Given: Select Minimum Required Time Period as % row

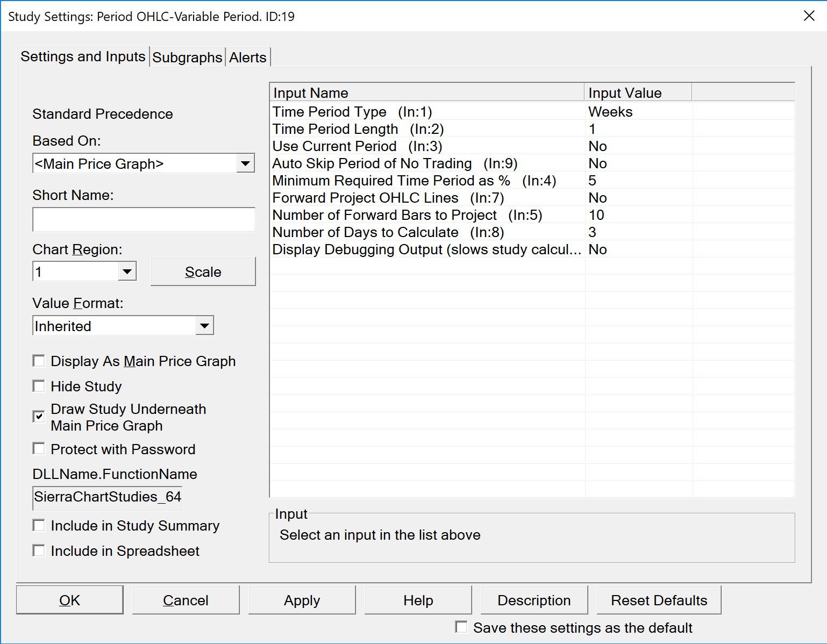Looking at the screenshot, I should 532,181.
